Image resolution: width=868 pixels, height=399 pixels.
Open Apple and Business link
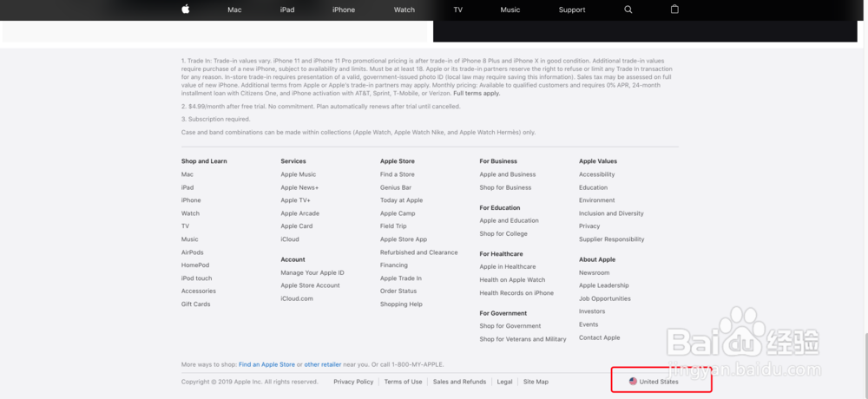pyautogui.click(x=508, y=174)
